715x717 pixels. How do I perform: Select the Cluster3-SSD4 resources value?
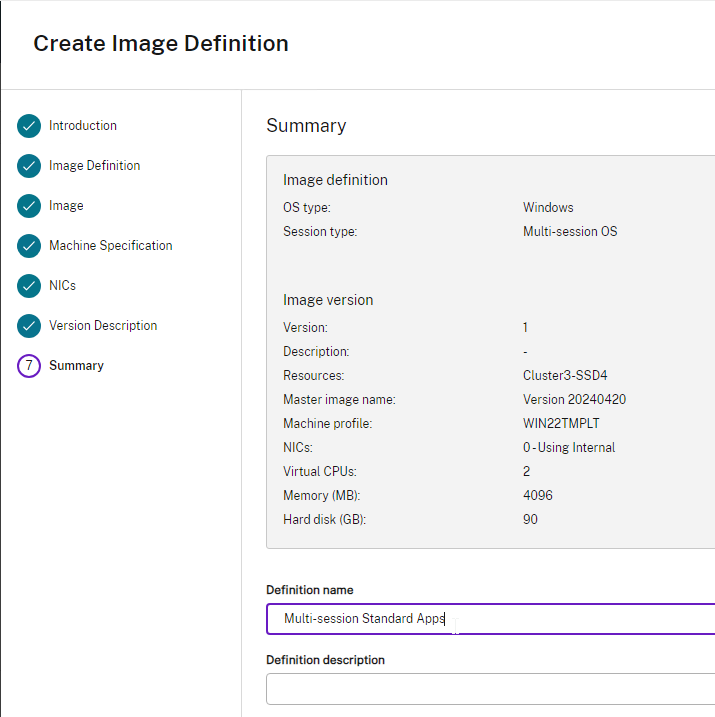click(x=565, y=375)
